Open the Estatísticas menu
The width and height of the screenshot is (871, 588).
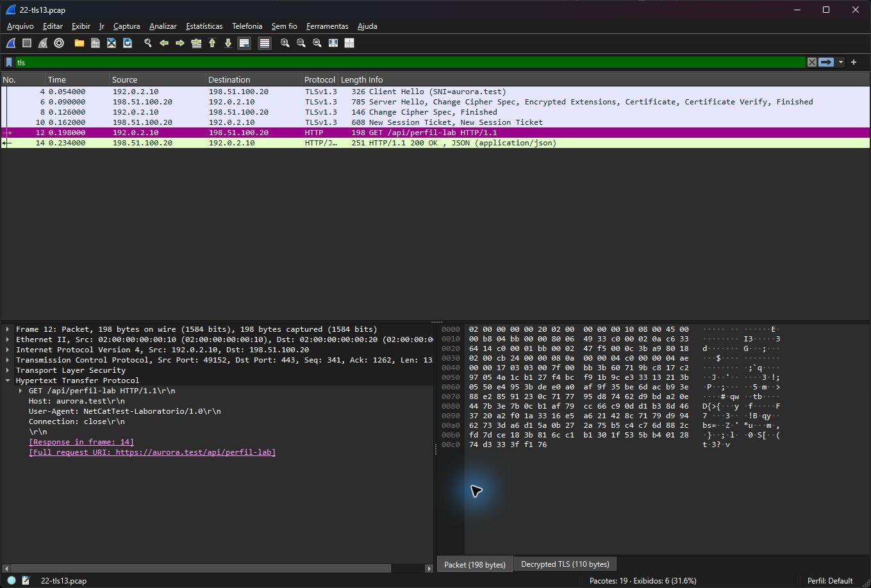204,26
